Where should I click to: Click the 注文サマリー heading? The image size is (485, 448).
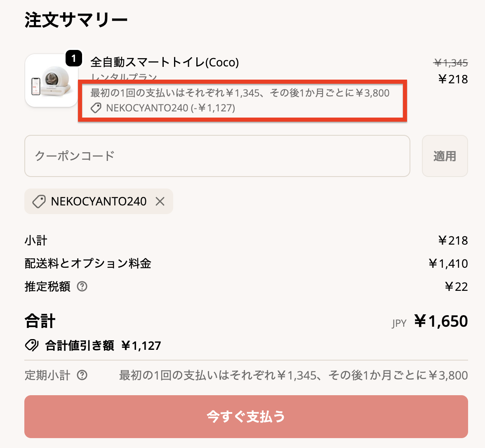76,20
